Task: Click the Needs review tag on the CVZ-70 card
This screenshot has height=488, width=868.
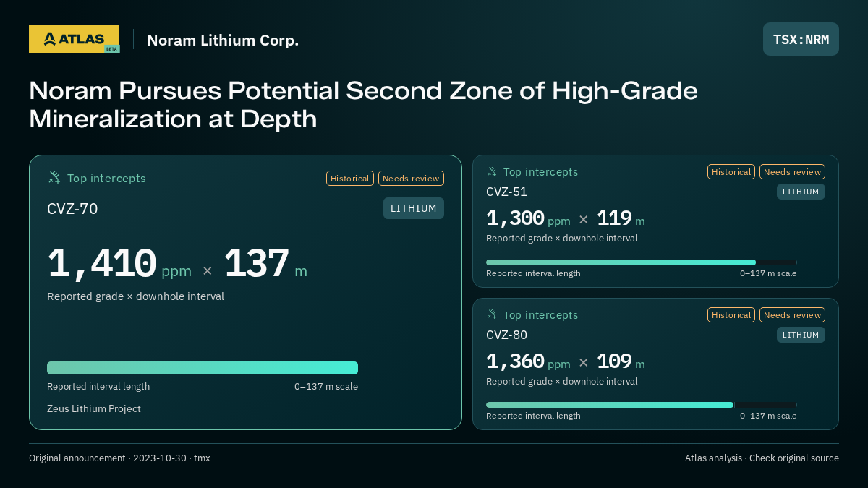Action: [411, 178]
